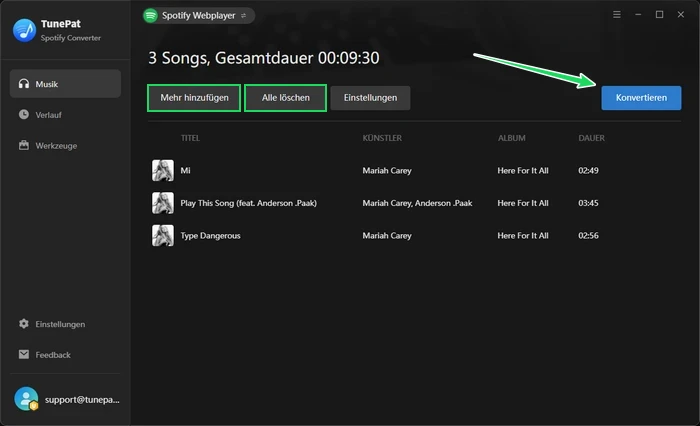700x426 pixels.
Task: Click the TunePat Spotify Converter title text
Action: coord(71,30)
